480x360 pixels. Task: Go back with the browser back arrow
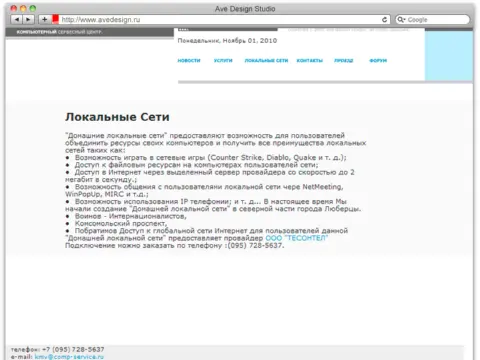tap(17, 20)
